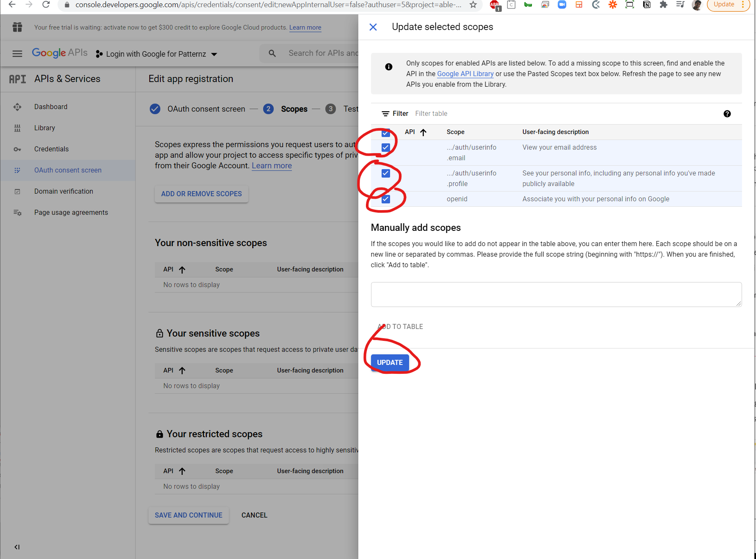The width and height of the screenshot is (756, 559).
Task: Click the search magnifier icon
Action: click(x=272, y=53)
